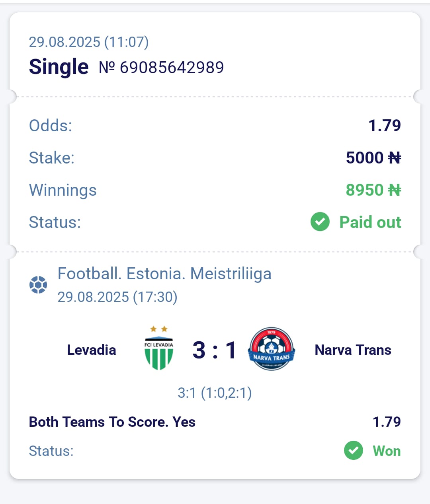
Task: Select the bet number 69085642989
Action: pyautogui.click(x=172, y=68)
